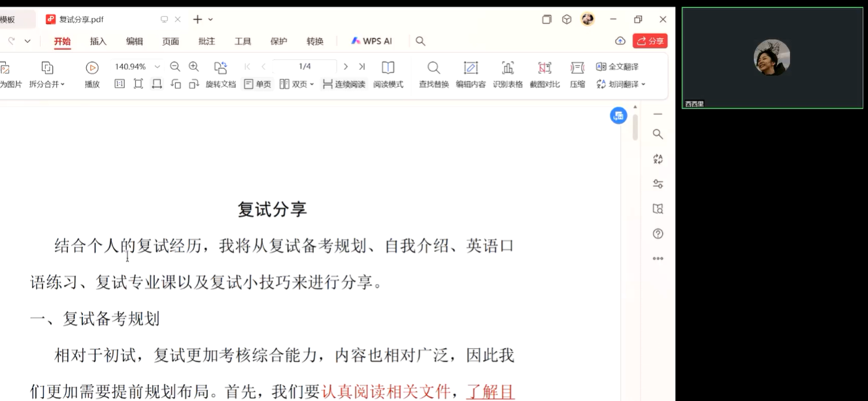Image resolution: width=868 pixels, height=401 pixels.
Task: Click the Compress (压缩) icon
Action: (x=577, y=67)
